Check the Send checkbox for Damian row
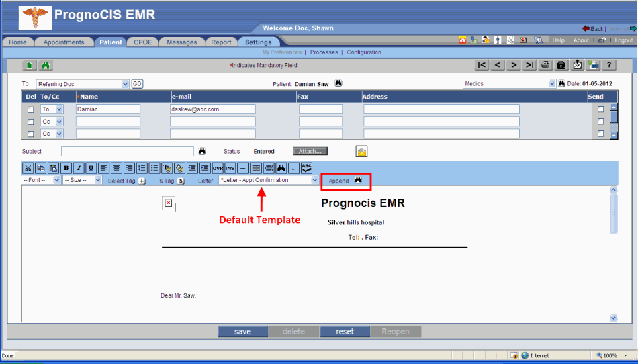The image size is (638, 364). [600, 109]
